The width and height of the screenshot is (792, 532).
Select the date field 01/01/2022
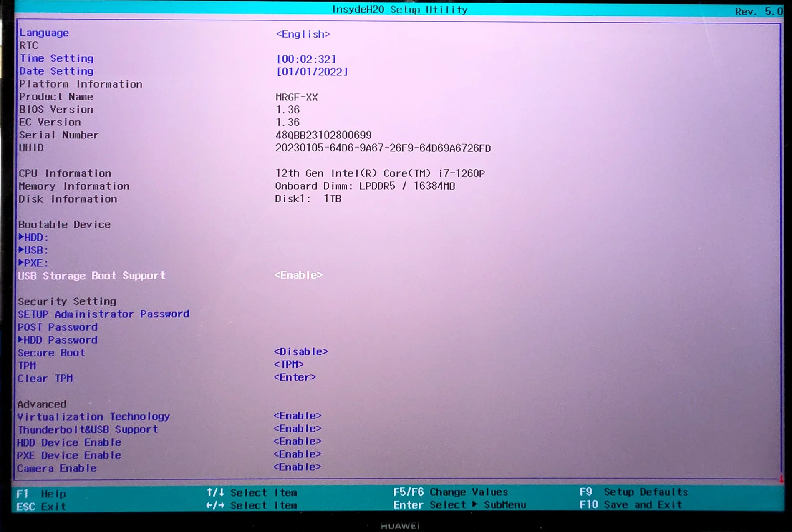click(312, 72)
